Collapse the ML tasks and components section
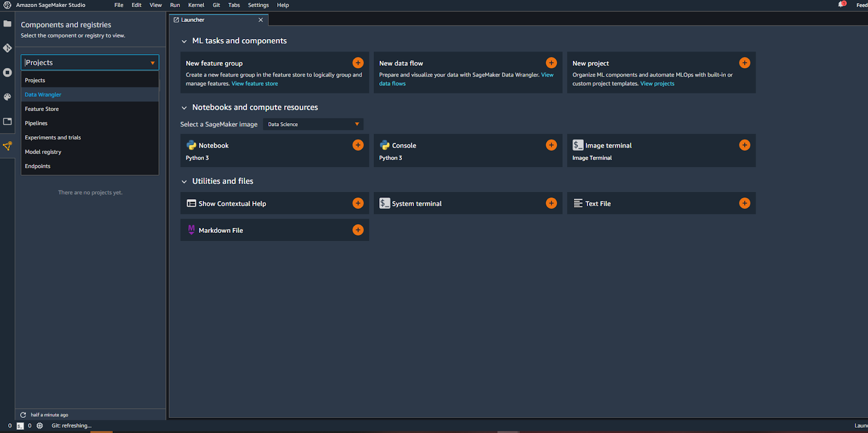Image resolution: width=868 pixels, height=433 pixels. coord(184,41)
